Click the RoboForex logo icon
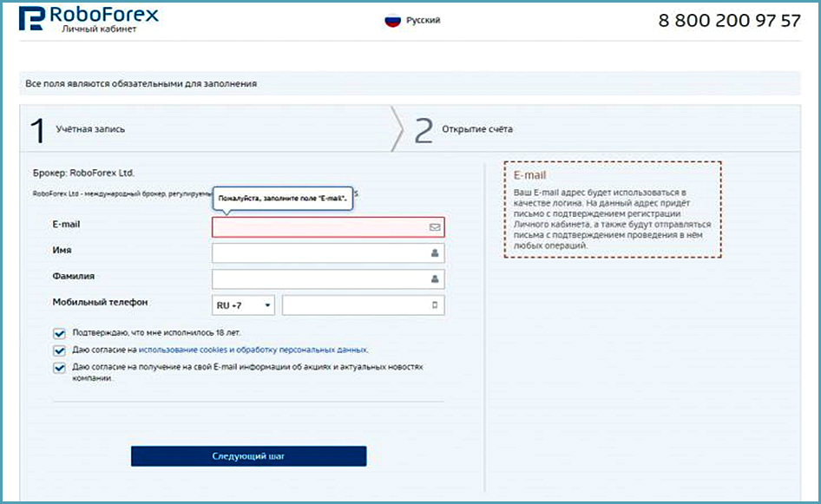The height and width of the screenshot is (504, 821). [31, 19]
